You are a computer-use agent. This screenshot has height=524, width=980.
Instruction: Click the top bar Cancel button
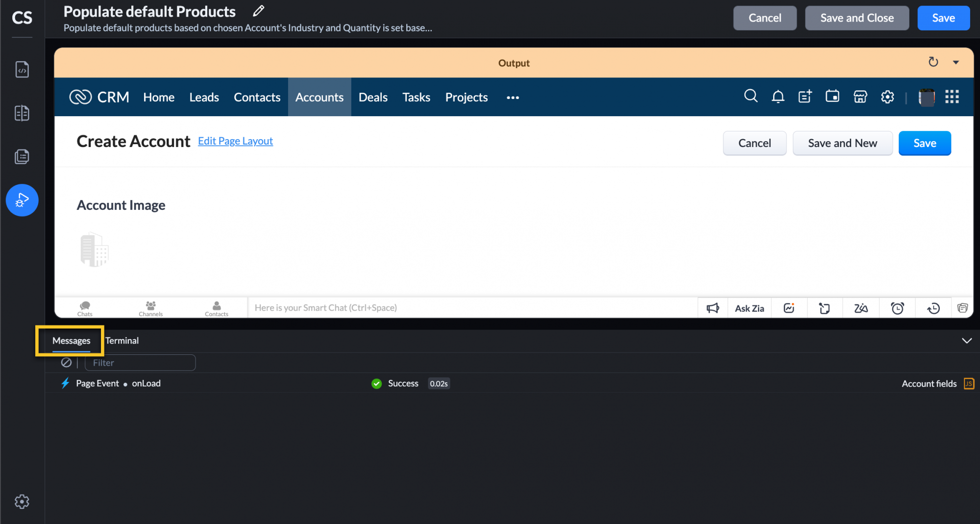[x=764, y=18]
